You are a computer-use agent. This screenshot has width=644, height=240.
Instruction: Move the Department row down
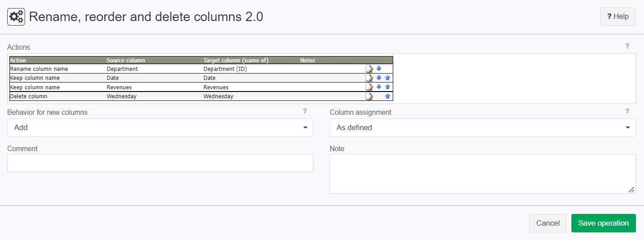pyautogui.click(x=378, y=69)
